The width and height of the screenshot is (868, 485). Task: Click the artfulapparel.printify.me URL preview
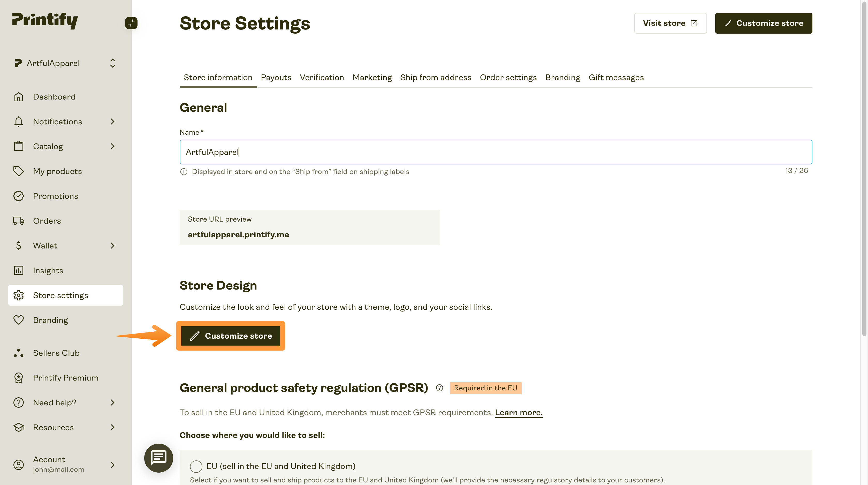coord(238,234)
